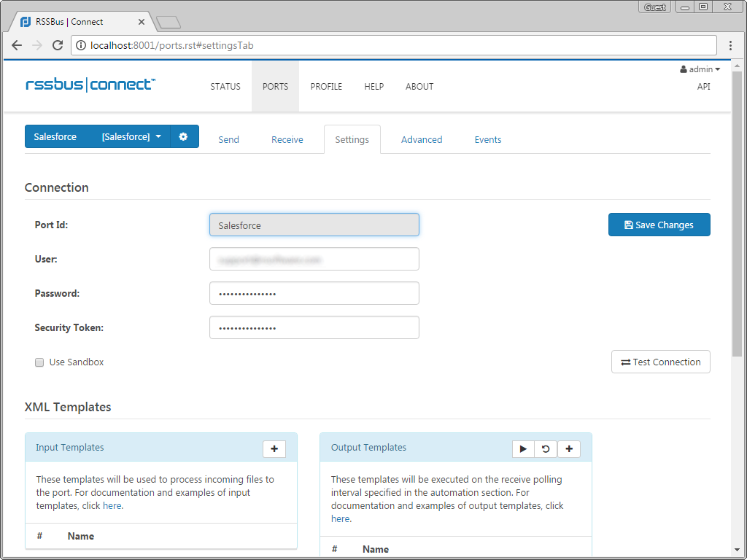Click the Guest profile button
This screenshot has height=560, width=747.
click(655, 7)
